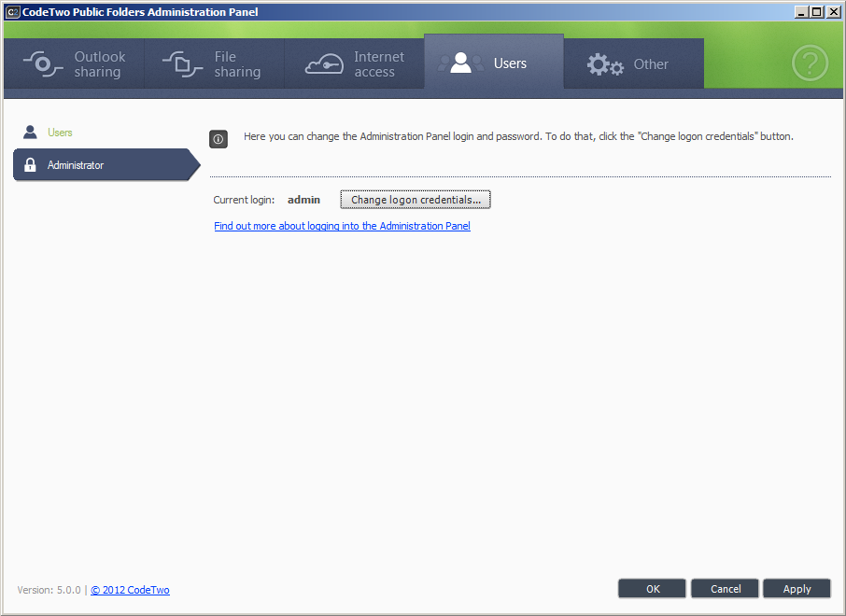Click the admin current login value

point(303,200)
